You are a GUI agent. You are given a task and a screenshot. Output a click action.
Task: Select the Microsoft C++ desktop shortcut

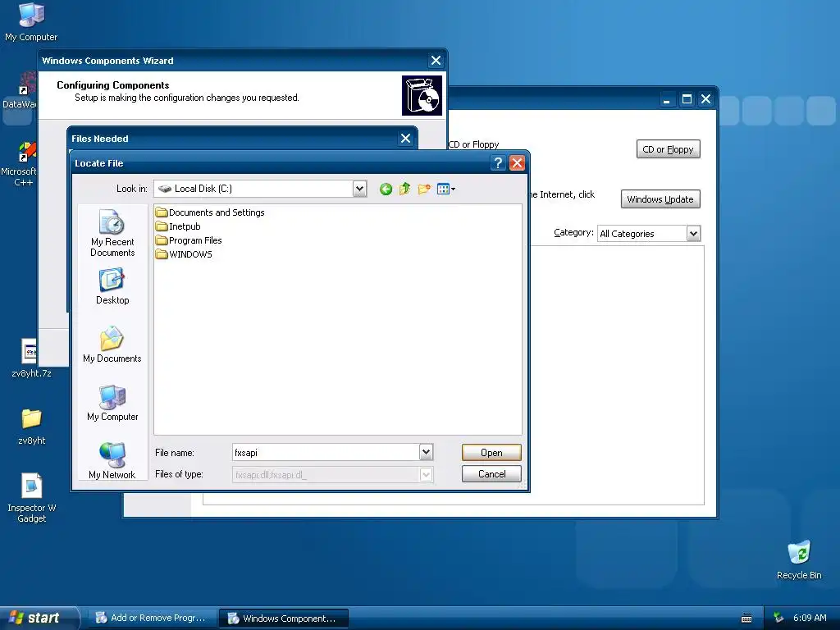[20, 164]
